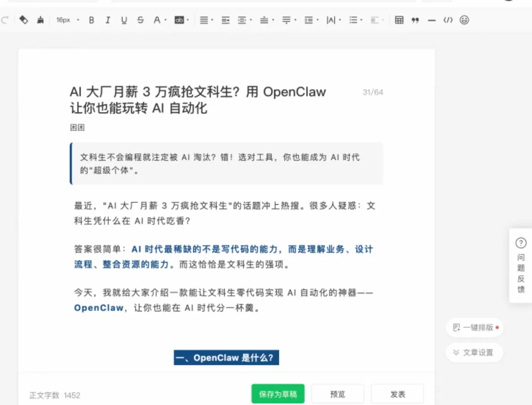Screen dimensions: 532x405
Task: Click the blue bold text AI 时代最稀缺的
Action: (224, 256)
